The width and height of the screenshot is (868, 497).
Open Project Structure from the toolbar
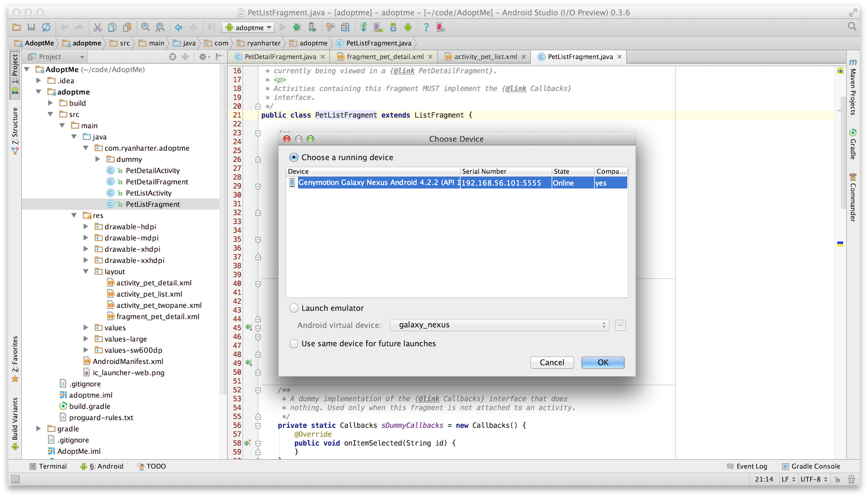[x=345, y=27]
